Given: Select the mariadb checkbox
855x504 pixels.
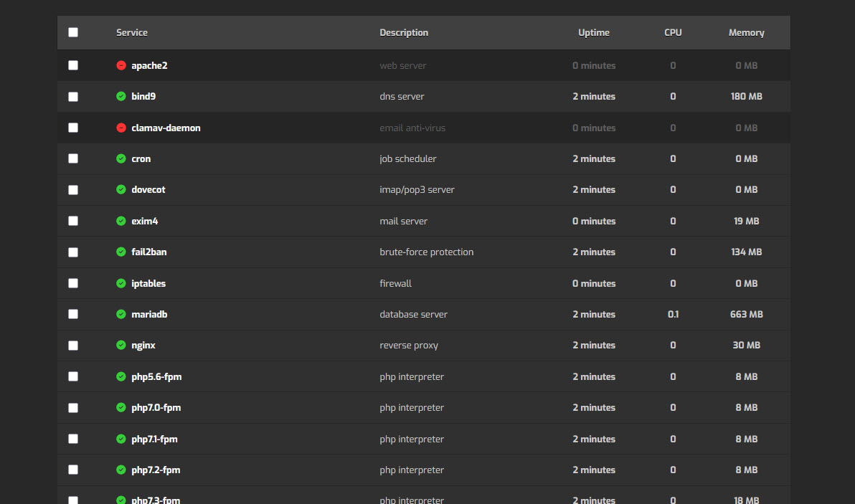Looking at the screenshot, I should tap(73, 315).
